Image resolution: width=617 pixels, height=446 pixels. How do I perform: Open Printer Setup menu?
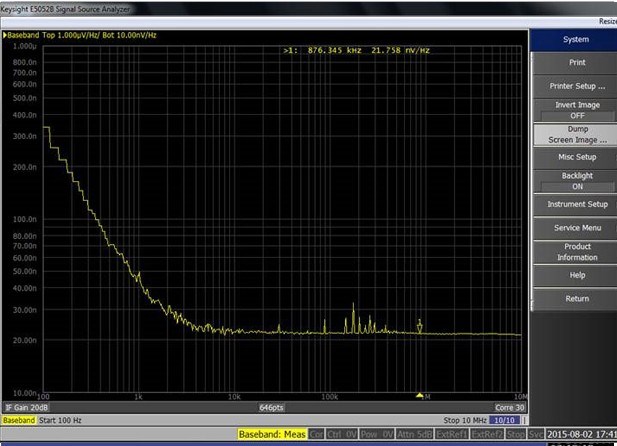tap(576, 86)
